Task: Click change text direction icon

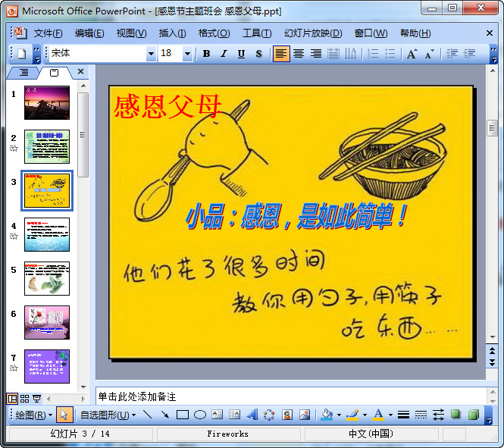Action: pos(351,54)
